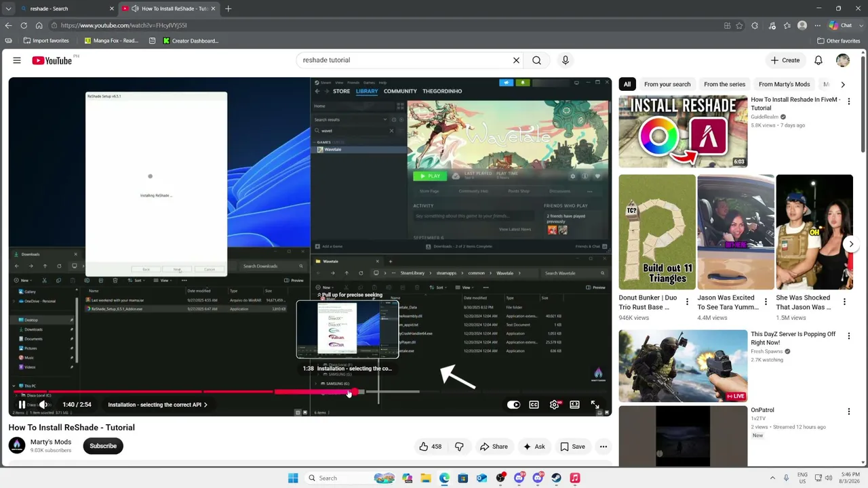
Task: Add this page to browser favorites
Action: (739, 26)
